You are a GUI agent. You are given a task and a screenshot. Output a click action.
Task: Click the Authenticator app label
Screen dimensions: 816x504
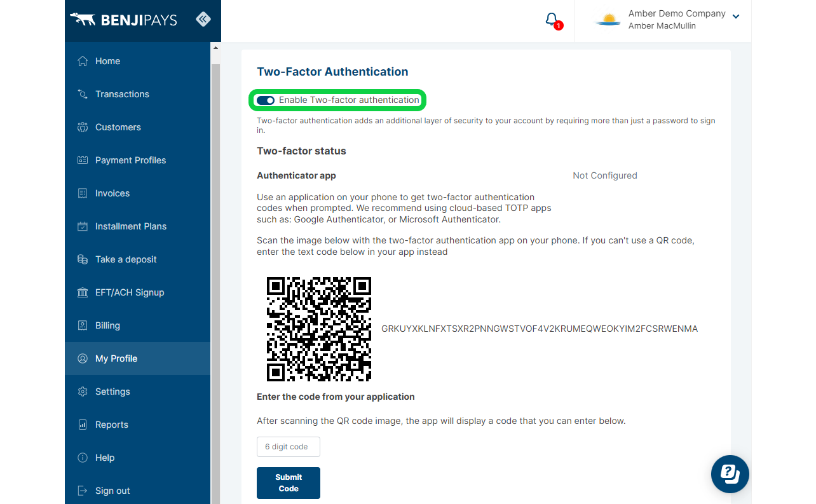pos(296,175)
